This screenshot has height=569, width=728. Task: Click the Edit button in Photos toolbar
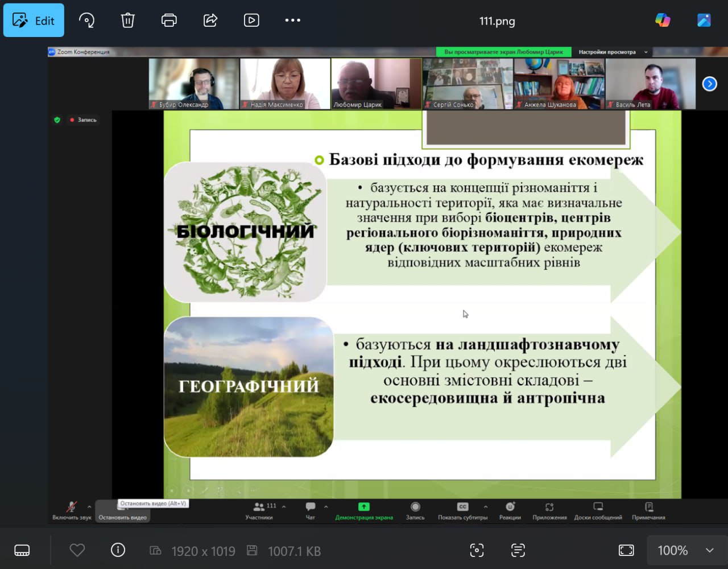point(34,20)
